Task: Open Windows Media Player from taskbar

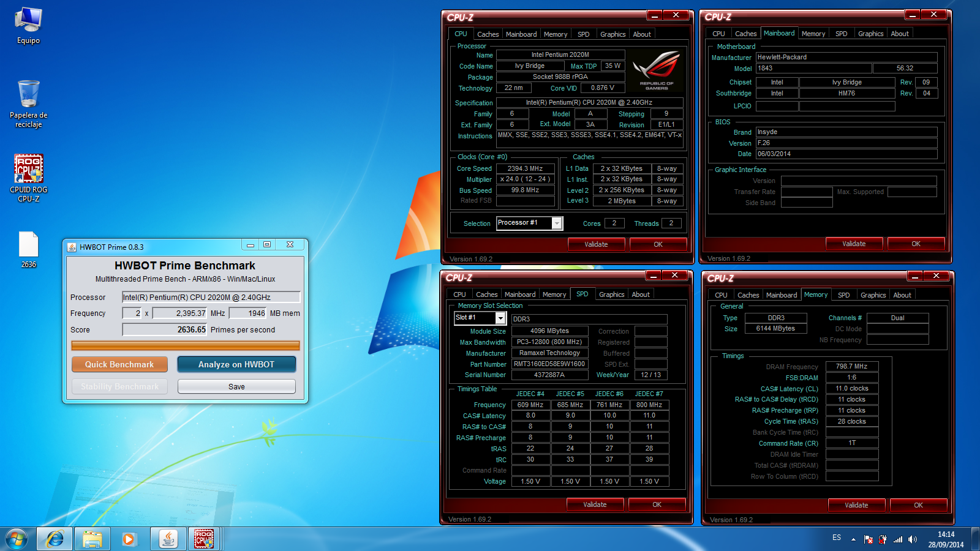Action: coord(129,539)
